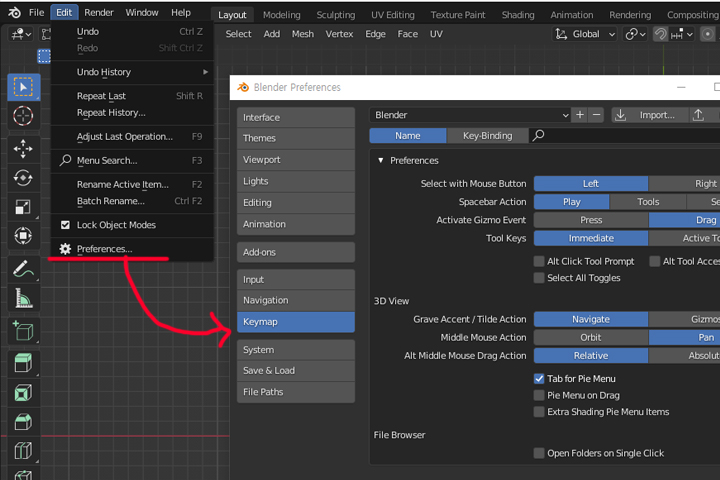Screen dimensions: 720x480
Task: Select the Bevel tool
Action: tap(23, 422)
